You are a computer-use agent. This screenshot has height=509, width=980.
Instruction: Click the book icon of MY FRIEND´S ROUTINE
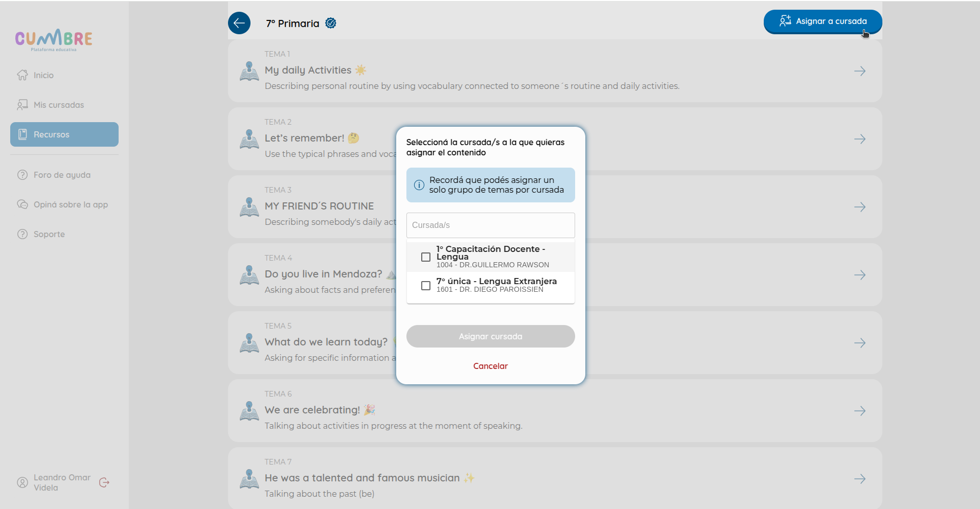[249, 207]
